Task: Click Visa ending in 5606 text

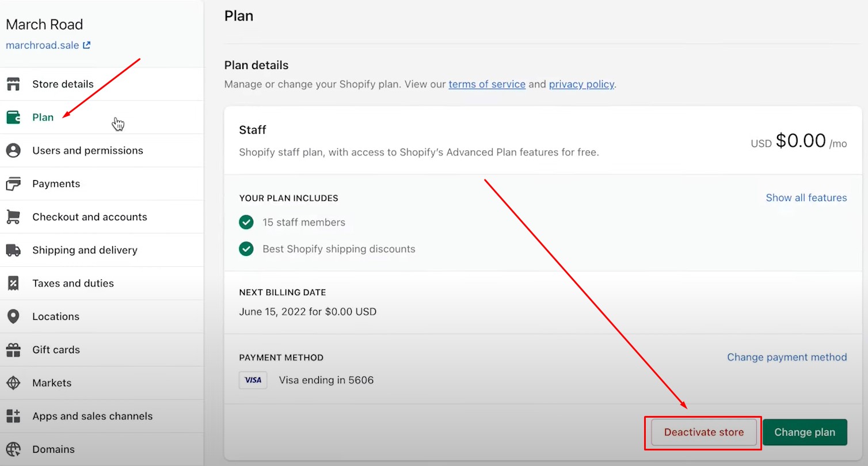Action: coord(326,380)
